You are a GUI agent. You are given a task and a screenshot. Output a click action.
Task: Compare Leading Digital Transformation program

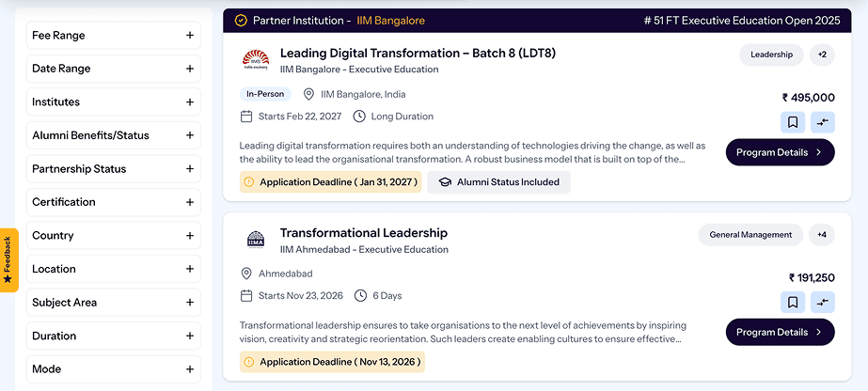click(x=823, y=122)
